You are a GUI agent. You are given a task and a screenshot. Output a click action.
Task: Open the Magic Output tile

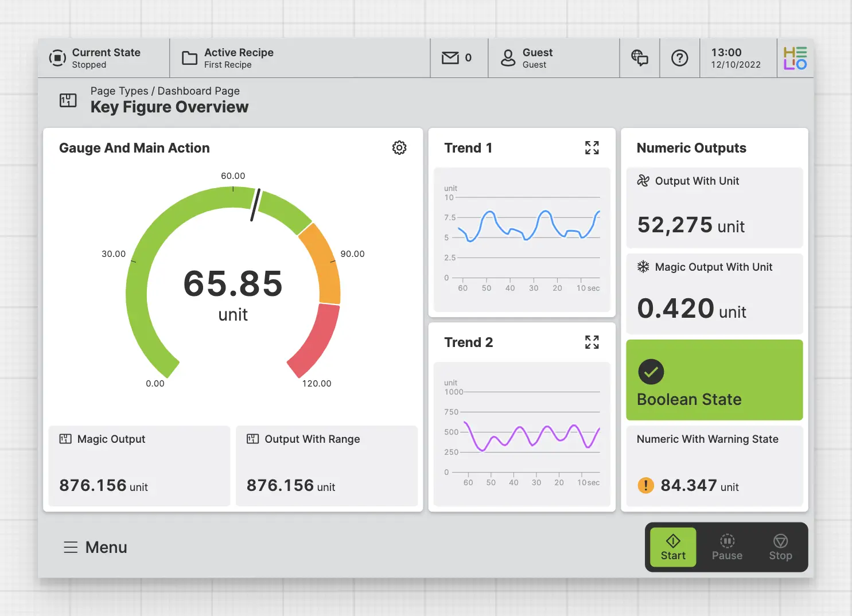pos(139,465)
